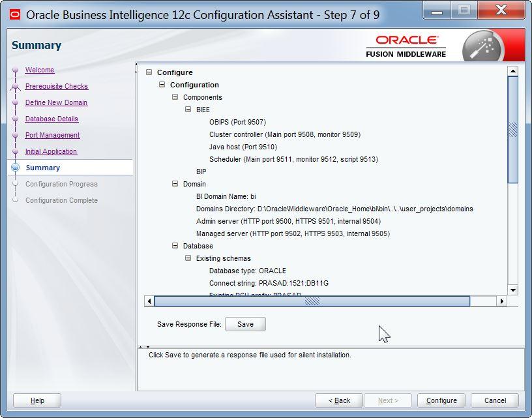Select the Configuration Complete step
This screenshot has width=532, height=418.
61,200
